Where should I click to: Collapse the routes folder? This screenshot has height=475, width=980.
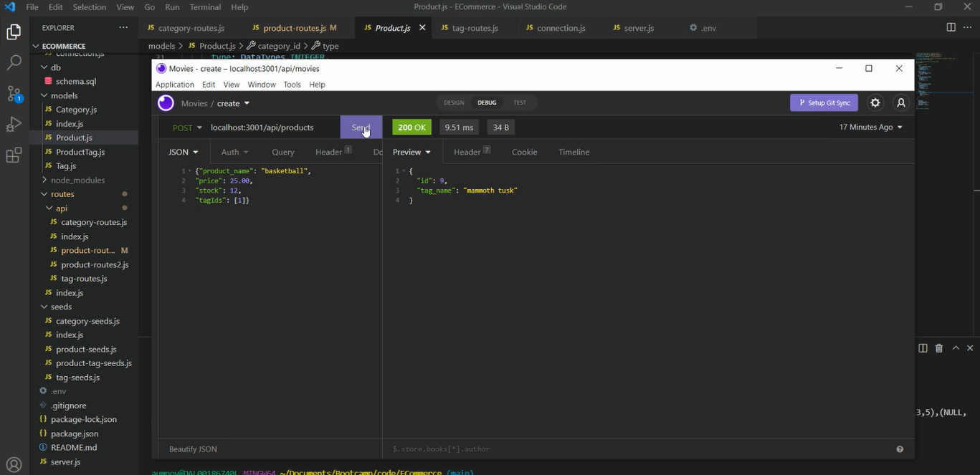(62, 194)
